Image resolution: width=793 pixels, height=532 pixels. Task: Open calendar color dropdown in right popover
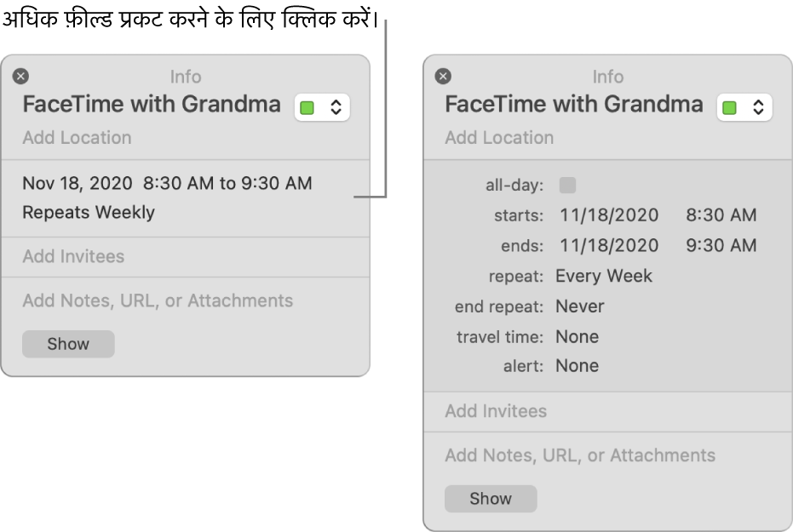click(744, 107)
